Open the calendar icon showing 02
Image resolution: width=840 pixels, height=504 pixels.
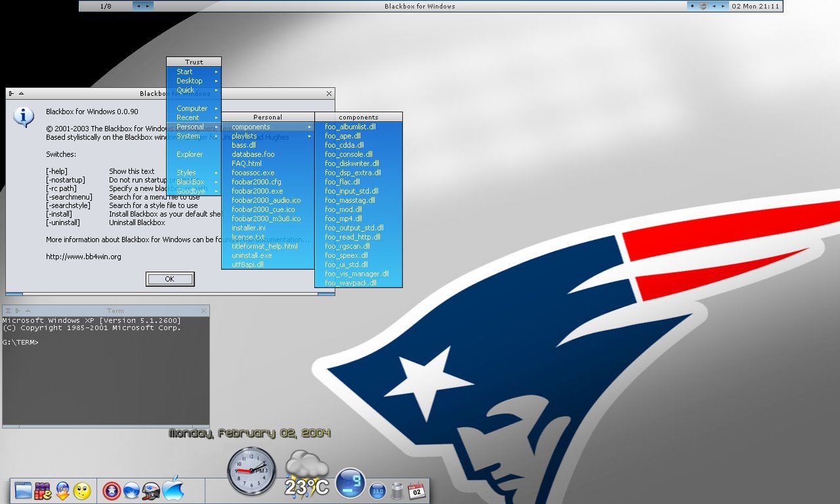pos(416,490)
